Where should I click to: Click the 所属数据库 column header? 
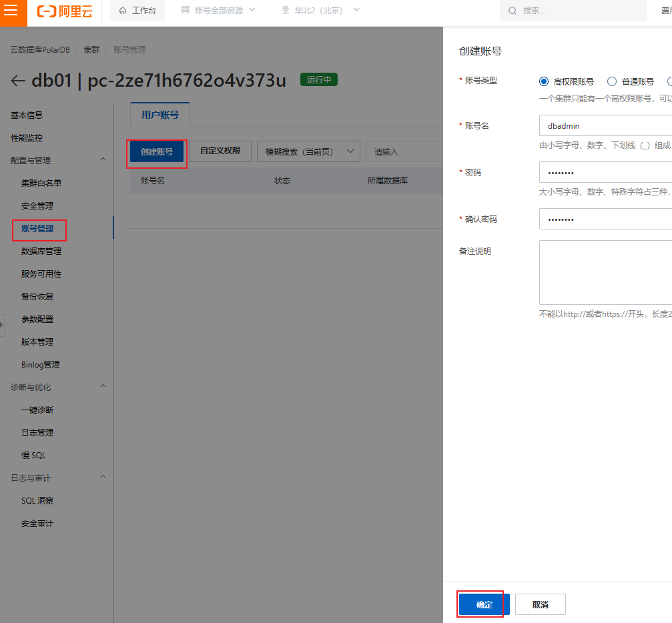[388, 180]
